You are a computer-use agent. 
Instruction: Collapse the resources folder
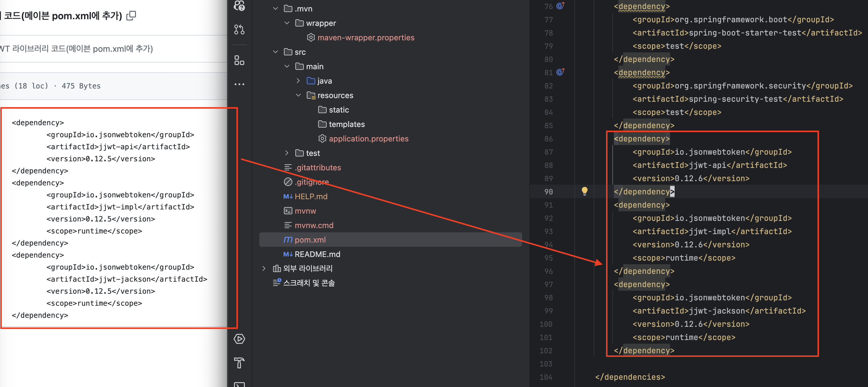298,95
